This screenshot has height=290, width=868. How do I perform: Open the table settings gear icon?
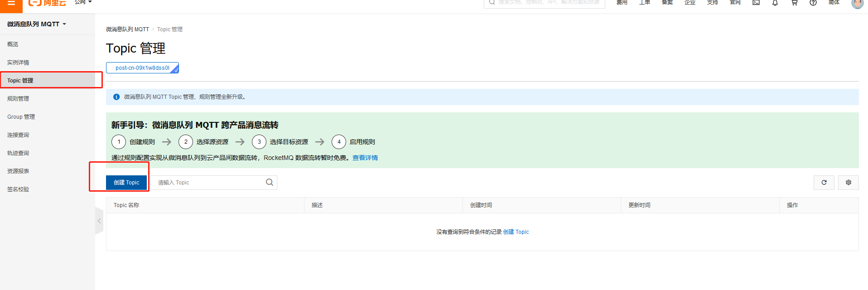(849, 183)
